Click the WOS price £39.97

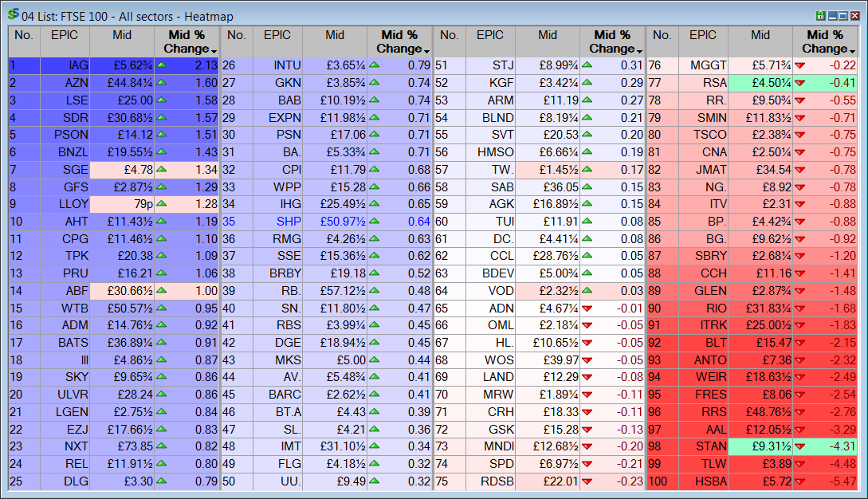548,360
